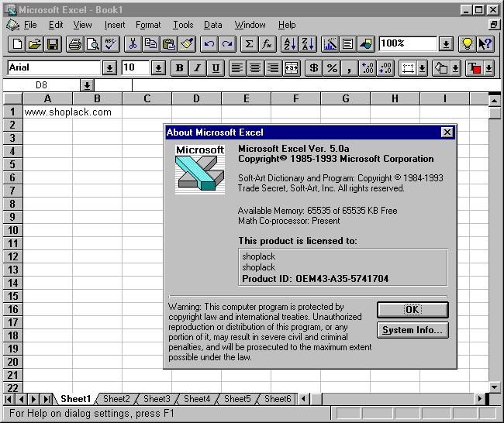Click the font size input box
Screen dimensions: 504x423
click(136, 68)
